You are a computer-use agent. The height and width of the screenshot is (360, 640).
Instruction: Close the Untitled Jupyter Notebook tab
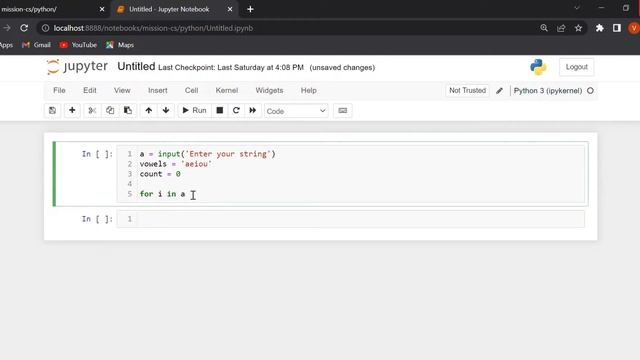[230, 9]
